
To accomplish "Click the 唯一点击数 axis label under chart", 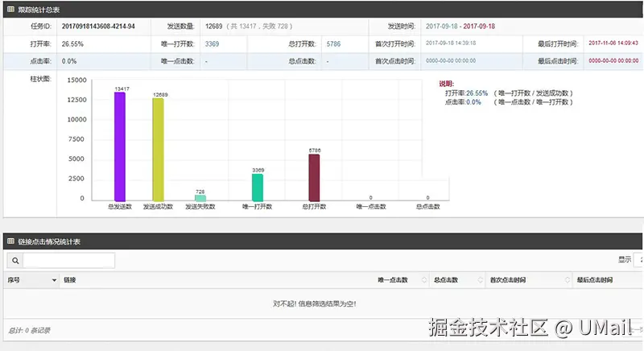I will 371,207.
